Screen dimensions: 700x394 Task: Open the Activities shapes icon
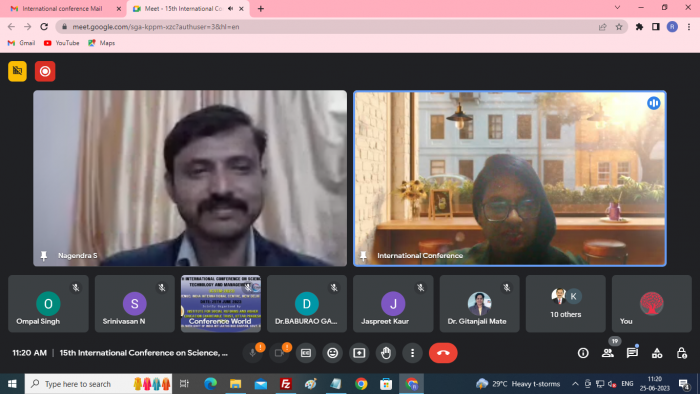pos(657,353)
